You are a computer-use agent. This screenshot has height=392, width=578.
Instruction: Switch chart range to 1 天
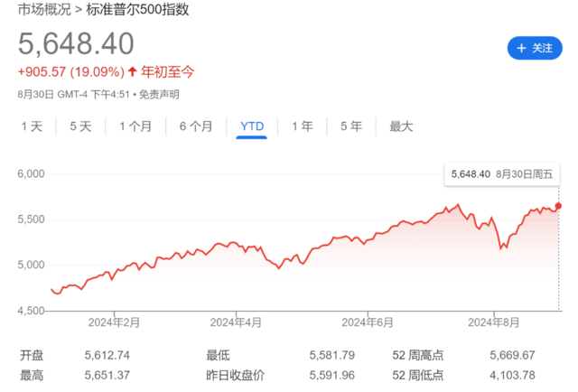pos(33,126)
